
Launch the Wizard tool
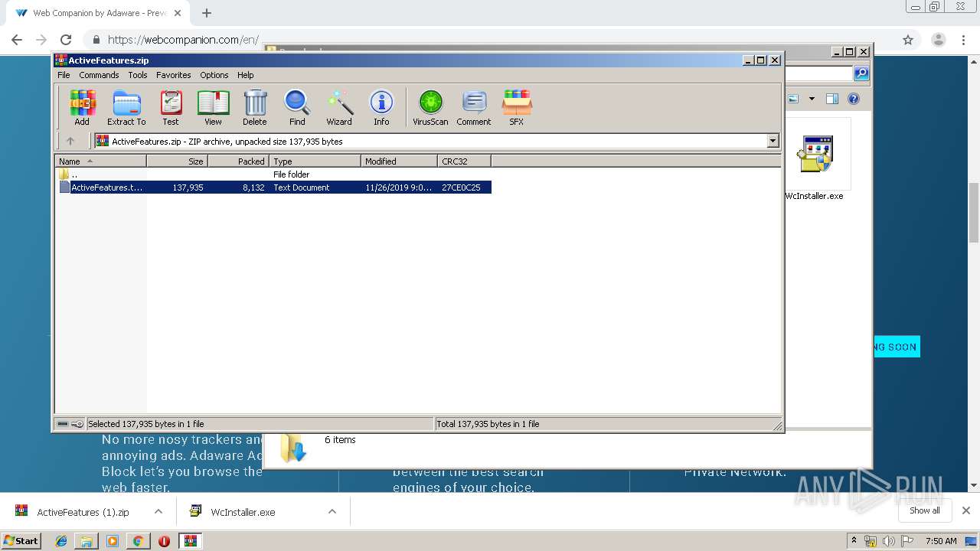[339, 107]
